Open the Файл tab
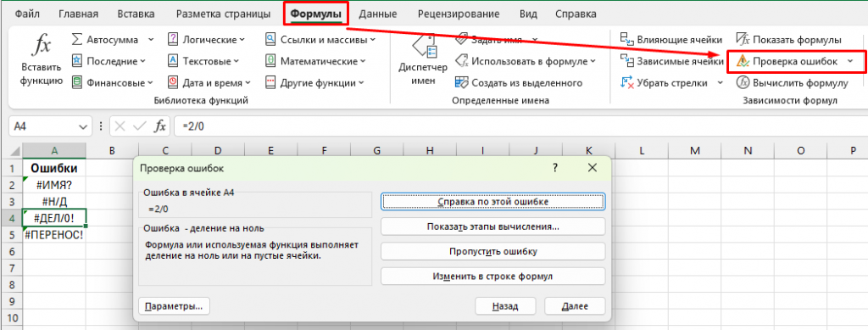Screen dimensions: 868x330 click(x=28, y=14)
